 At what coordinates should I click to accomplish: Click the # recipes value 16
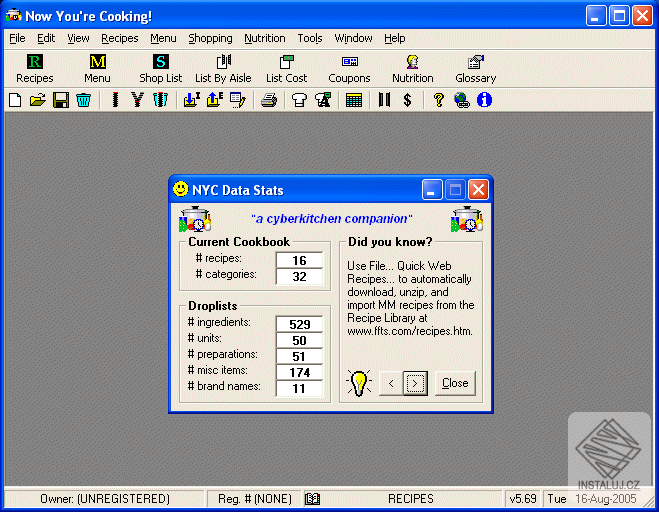pyautogui.click(x=299, y=260)
